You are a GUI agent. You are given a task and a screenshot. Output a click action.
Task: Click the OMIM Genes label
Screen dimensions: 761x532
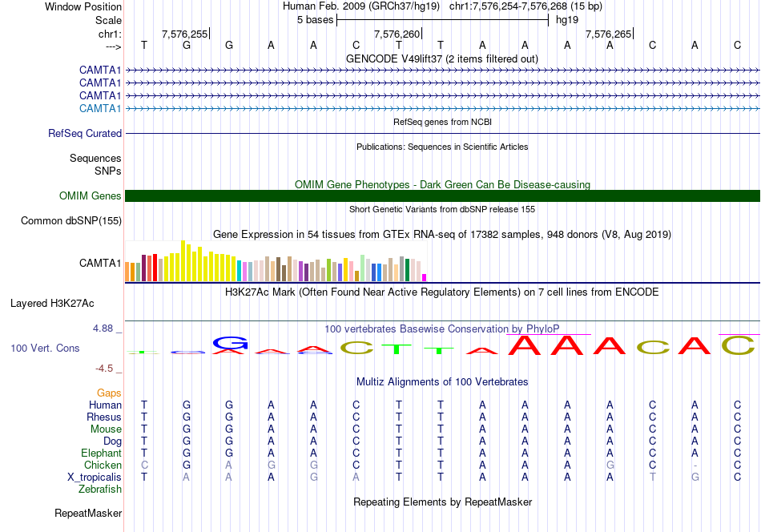point(90,195)
